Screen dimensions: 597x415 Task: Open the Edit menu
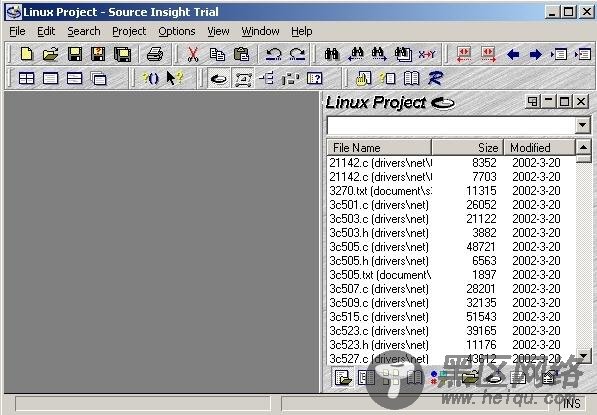coord(46,31)
